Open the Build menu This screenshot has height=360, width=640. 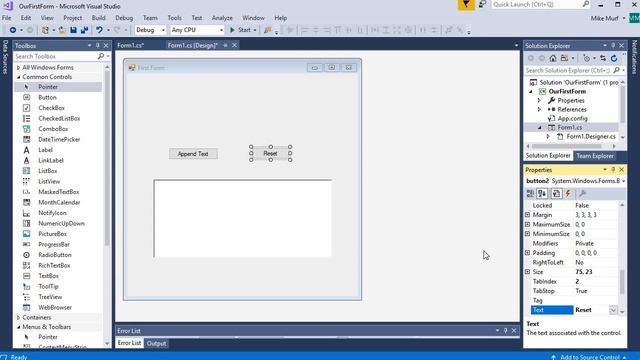tap(98, 18)
